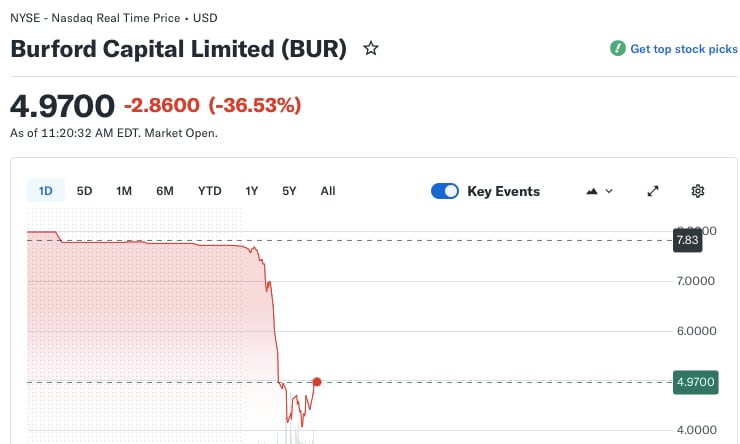Screen dimensions: 740x444
Task: View the 1Y chart range
Action: tap(252, 191)
